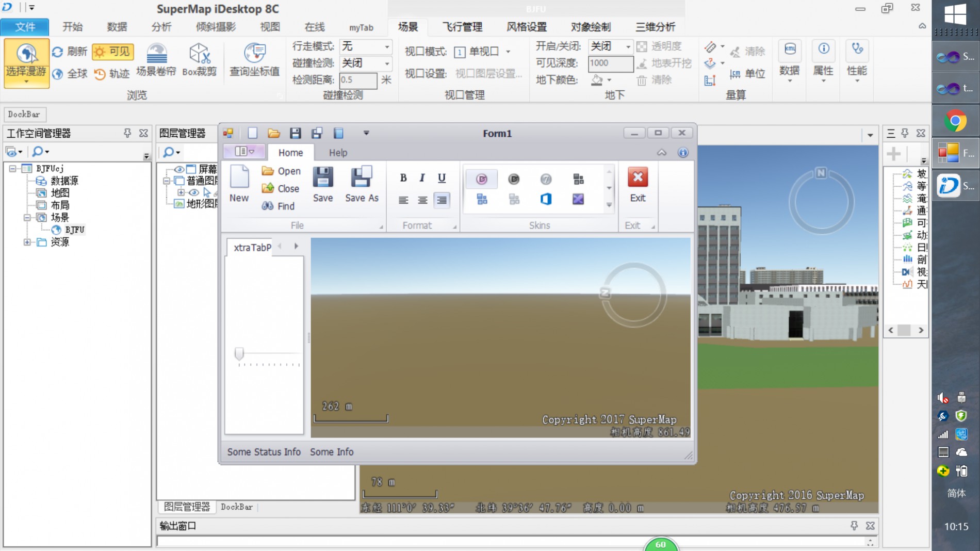Click the Save As icon in Form1
The height and width of the screenshot is (551, 980).
coord(361,178)
